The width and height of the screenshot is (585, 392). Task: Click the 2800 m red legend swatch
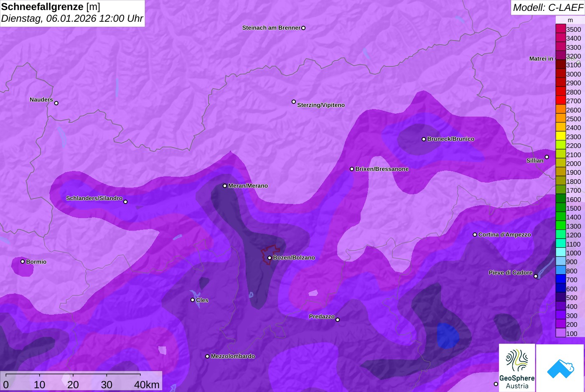(560, 92)
